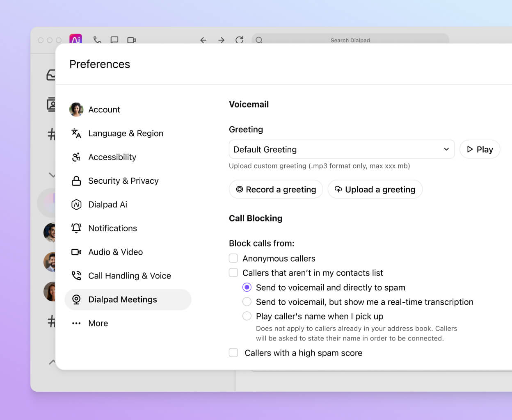The height and width of the screenshot is (420, 512).
Task: Collapse the section chevron in the left sidebar
Action: point(52,175)
